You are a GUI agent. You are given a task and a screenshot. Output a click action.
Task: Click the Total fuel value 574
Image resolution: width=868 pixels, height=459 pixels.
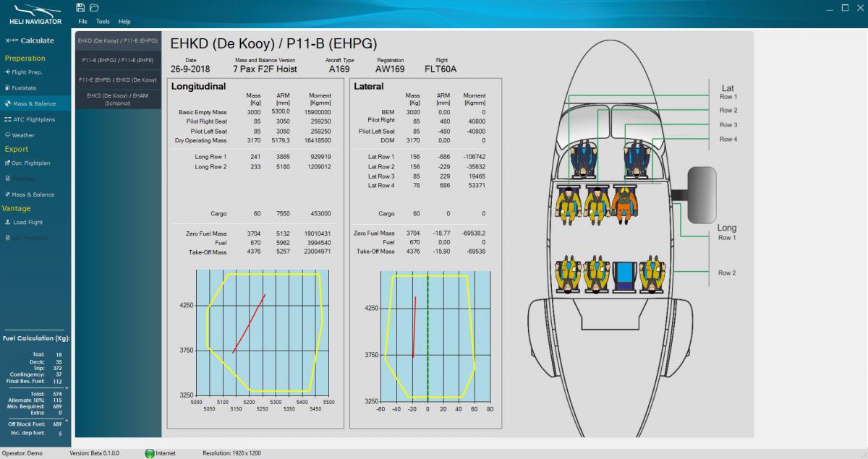[x=58, y=394]
